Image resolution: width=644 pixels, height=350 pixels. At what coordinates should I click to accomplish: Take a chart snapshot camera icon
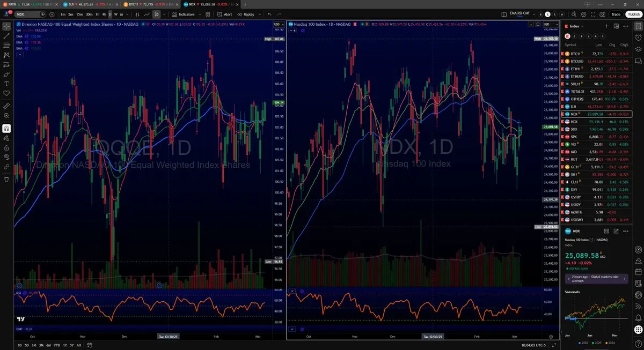point(603,14)
